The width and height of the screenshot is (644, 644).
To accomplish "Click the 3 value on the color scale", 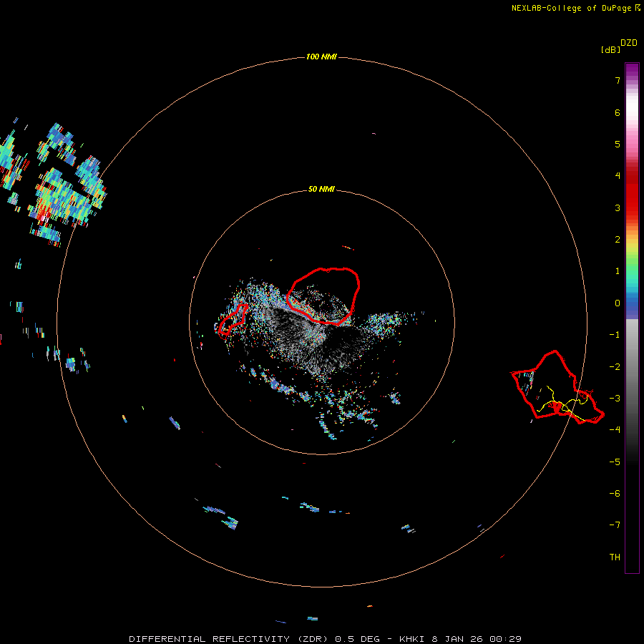I will 618,208.
